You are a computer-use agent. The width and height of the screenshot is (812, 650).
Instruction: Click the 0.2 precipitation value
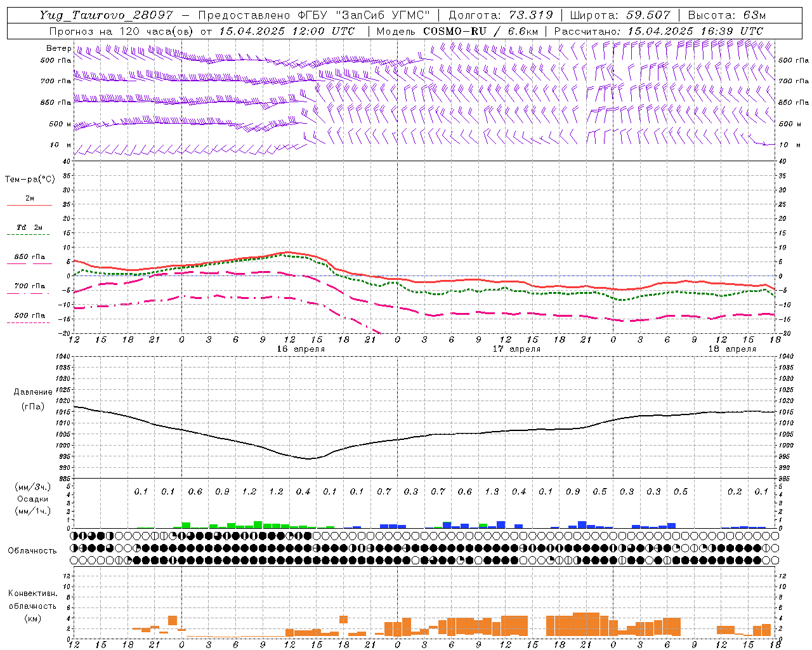pos(735,491)
